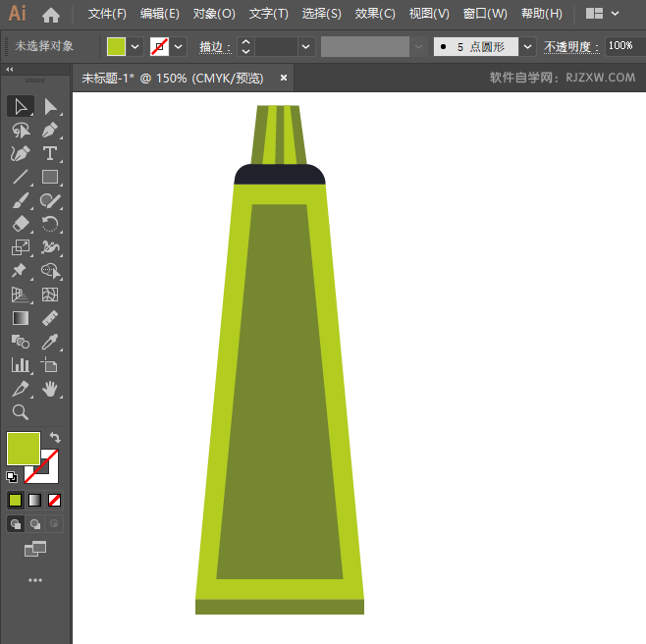Select the Direct Selection tool
Viewport: 646px width, 644px height.
[x=50, y=106]
